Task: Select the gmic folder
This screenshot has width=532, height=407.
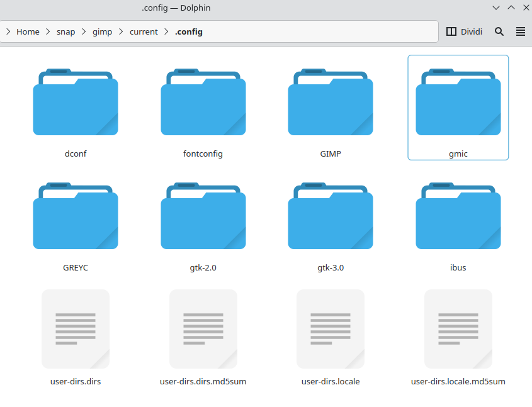Action: (458, 103)
